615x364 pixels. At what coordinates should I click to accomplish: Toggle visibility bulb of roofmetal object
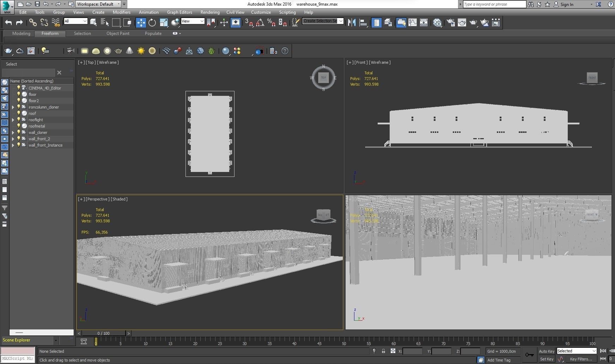[19, 126]
